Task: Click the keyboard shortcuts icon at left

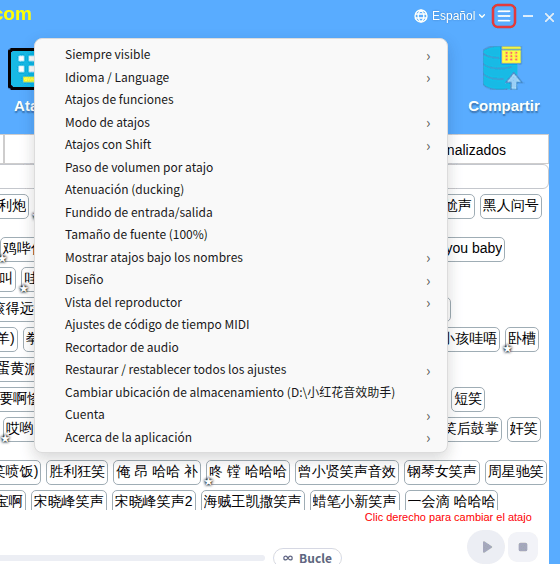Action: click(22, 69)
